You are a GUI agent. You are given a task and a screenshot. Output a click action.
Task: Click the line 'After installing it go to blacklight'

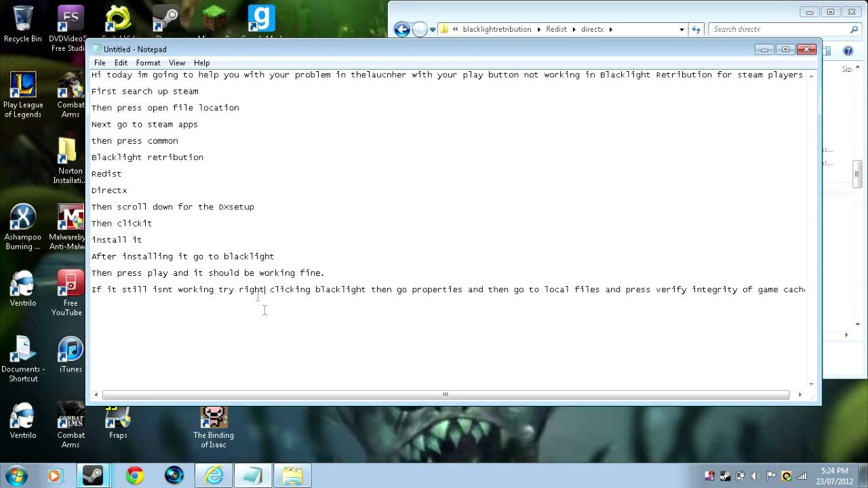pyautogui.click(x=183, y=257)
